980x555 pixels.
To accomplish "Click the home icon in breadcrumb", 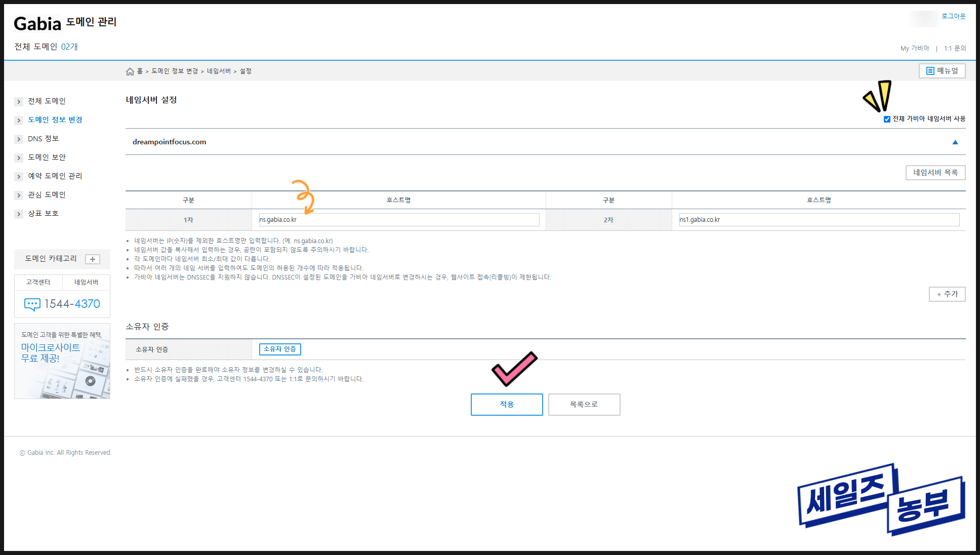I will tap(130, 71).
